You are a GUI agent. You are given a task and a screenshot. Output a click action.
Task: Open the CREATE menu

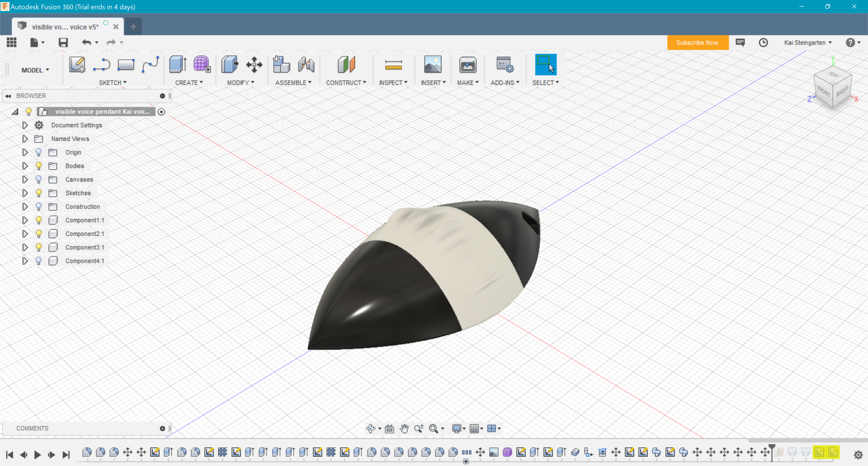click(189, 83)
